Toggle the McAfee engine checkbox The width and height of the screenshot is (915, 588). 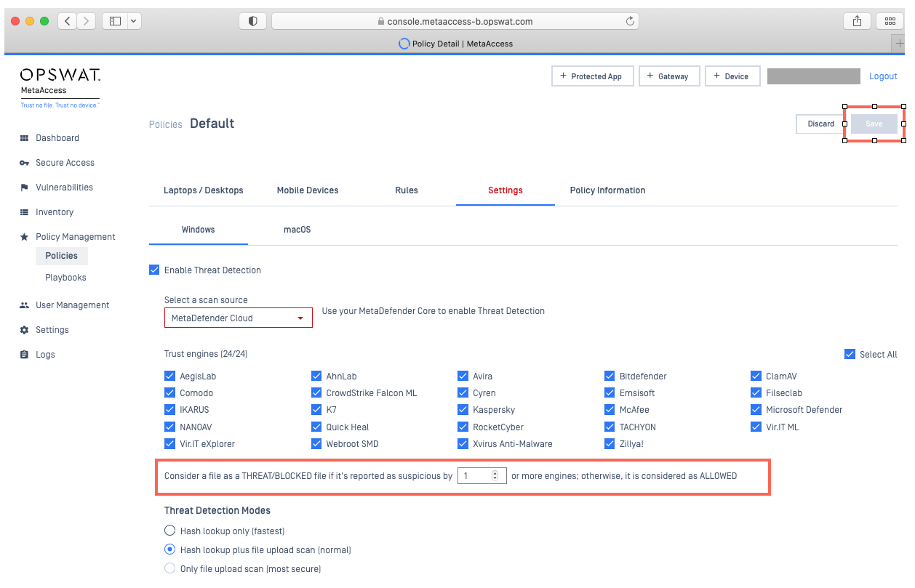tap(610, 410)
